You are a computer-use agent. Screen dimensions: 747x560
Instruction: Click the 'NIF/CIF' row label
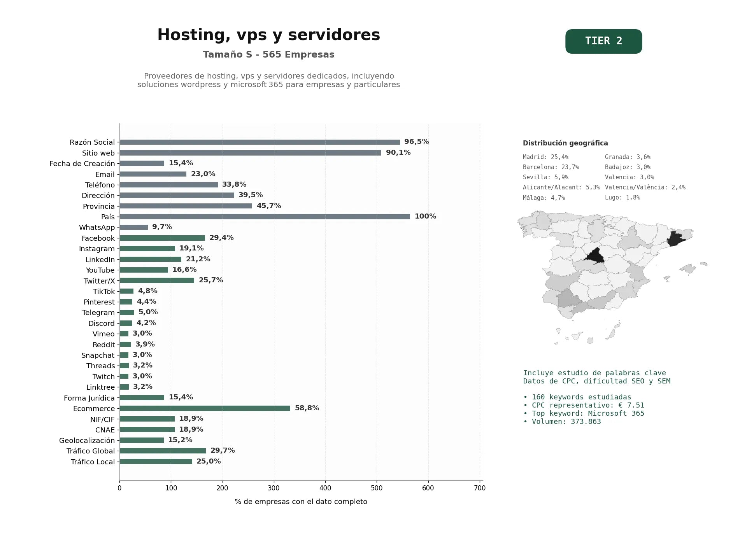103,419
